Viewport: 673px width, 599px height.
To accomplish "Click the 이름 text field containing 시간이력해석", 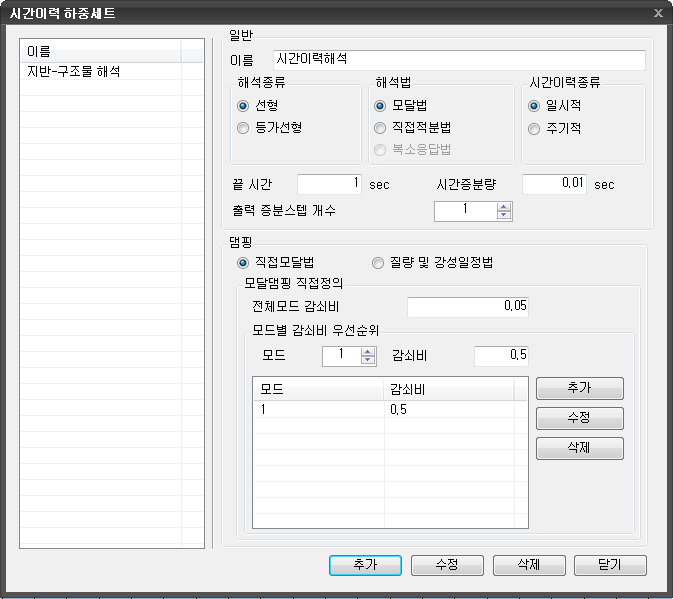I will click(x=458, y=60).
